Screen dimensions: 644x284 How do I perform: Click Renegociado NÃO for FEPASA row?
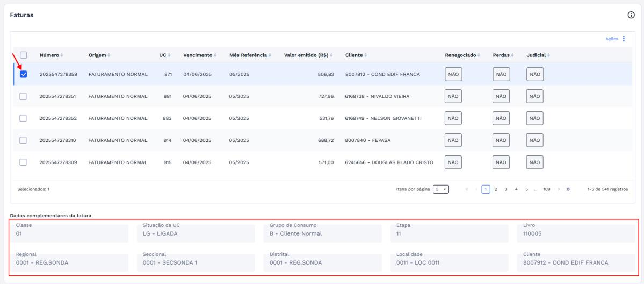[453, 140]
